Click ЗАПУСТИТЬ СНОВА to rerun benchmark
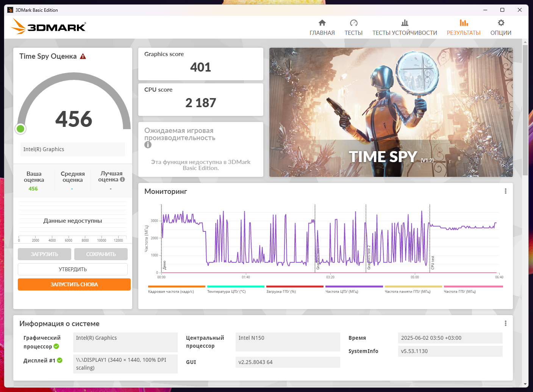 click(x=74, y=284)
